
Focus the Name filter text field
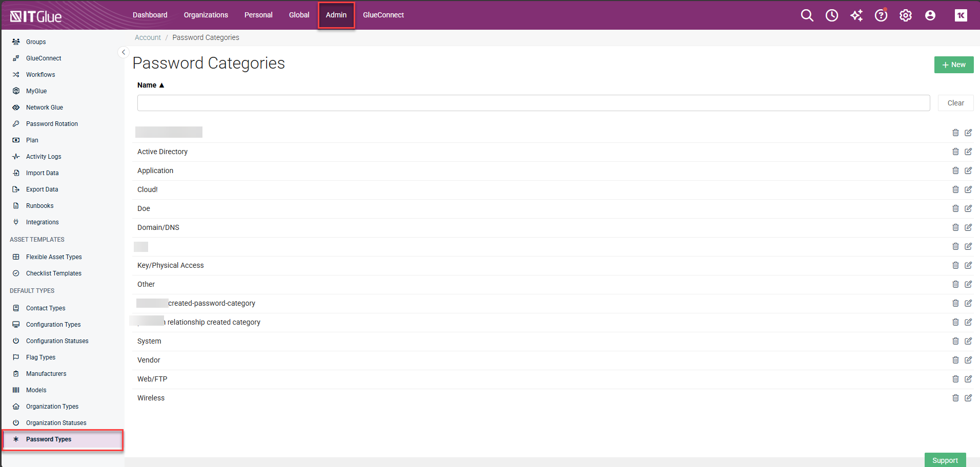pos(533,103)
